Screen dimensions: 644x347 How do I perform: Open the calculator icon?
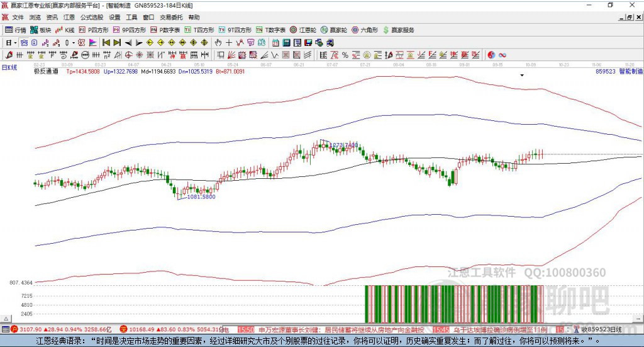click(x=286, y=43)
